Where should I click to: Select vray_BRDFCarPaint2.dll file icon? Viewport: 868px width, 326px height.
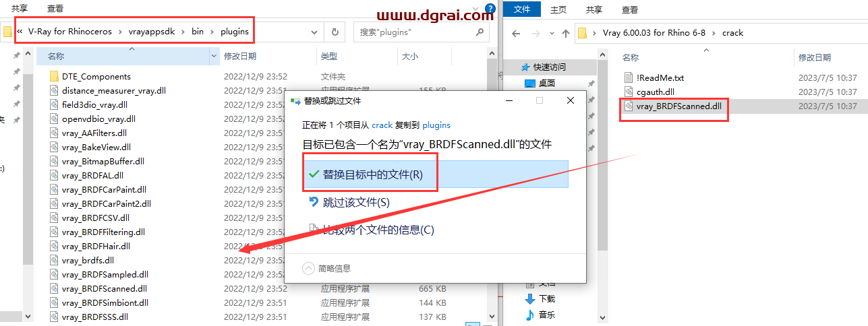click(55, 203)
